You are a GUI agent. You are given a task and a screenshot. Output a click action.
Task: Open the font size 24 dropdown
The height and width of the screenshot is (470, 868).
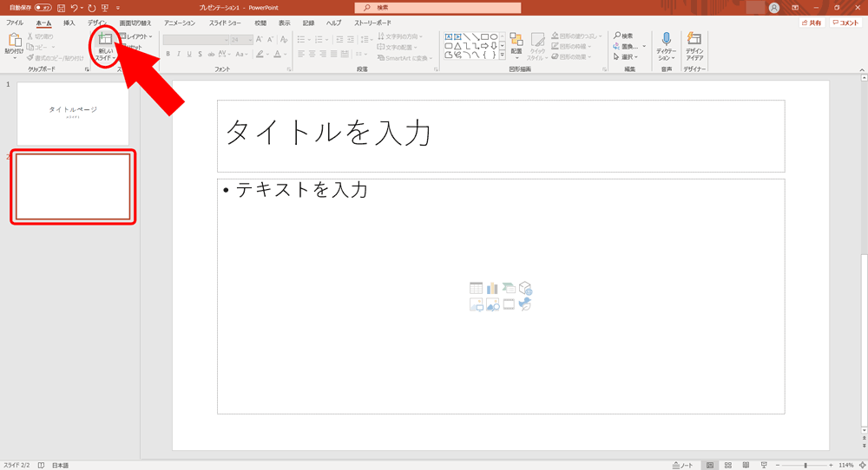[x=250, y=40]
